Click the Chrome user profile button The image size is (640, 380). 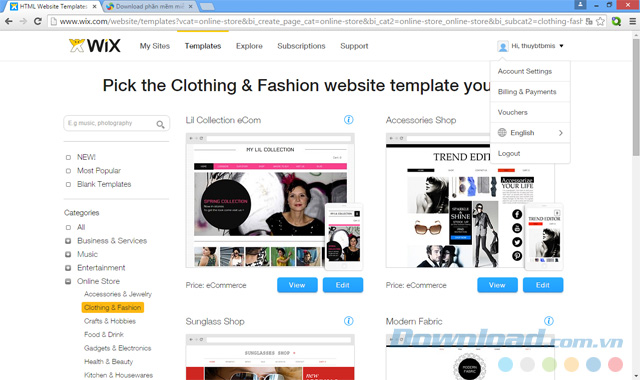(580, 4)
